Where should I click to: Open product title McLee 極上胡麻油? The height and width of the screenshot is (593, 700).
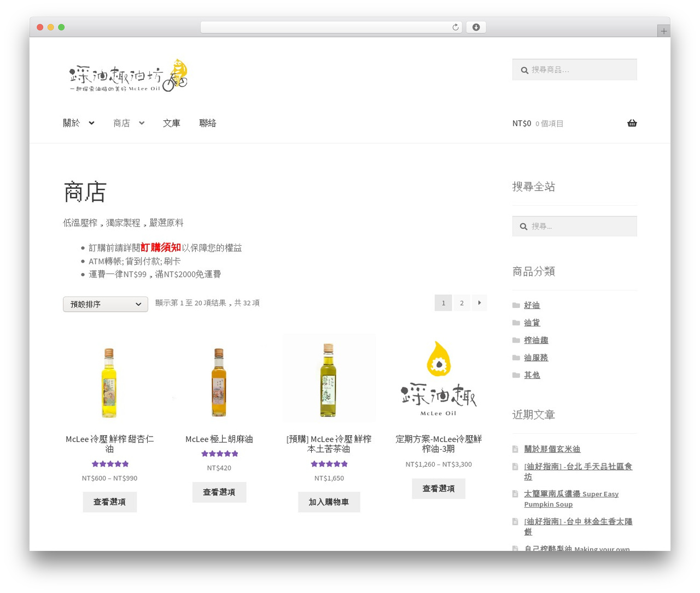click(219, 439)
